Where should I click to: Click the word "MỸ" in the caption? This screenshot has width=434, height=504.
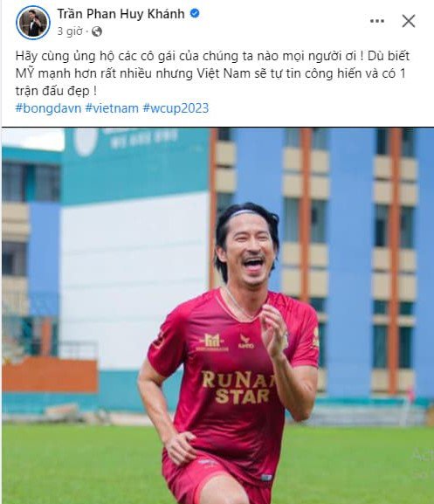click(24, 73)
